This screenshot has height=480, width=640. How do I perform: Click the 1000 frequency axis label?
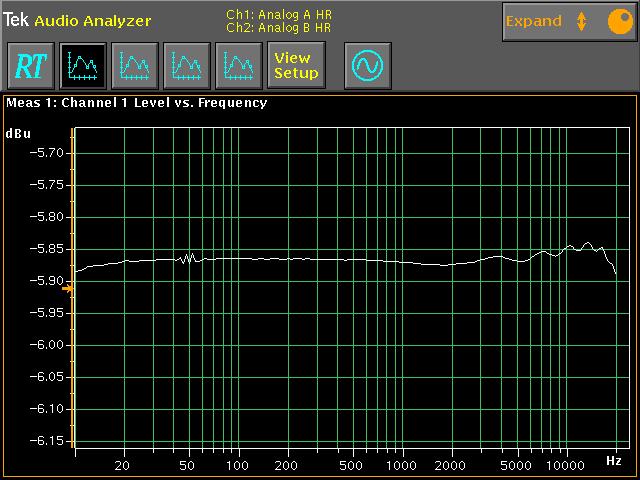[x=402, y=466]
